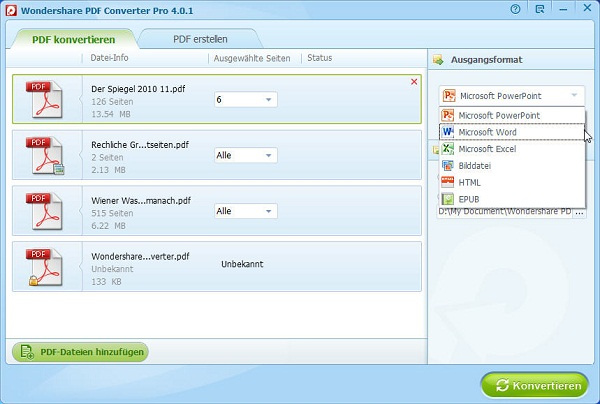Screen dimensions: 600x404
Task: Click PDF icon for Der Spiegel 2010 11.pdf
Action: pyautogui.click(x=44, y=99)
